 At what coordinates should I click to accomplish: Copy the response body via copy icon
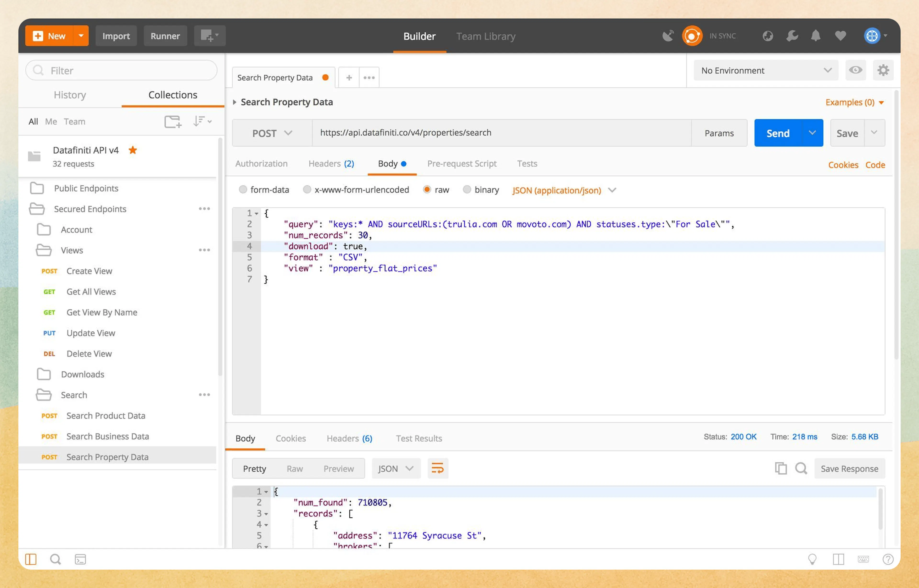coord(781,468)
